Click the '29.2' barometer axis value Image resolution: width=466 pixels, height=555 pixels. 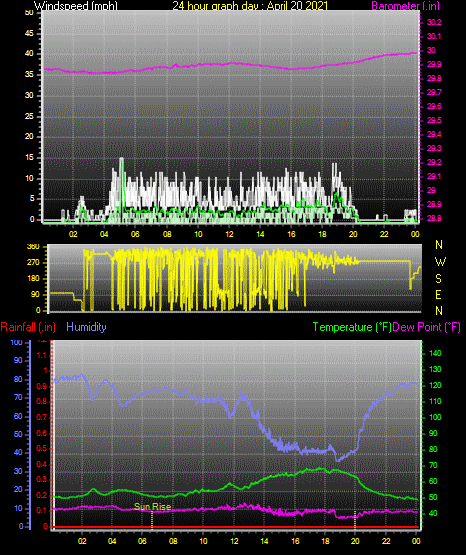(x=434, y=162)
